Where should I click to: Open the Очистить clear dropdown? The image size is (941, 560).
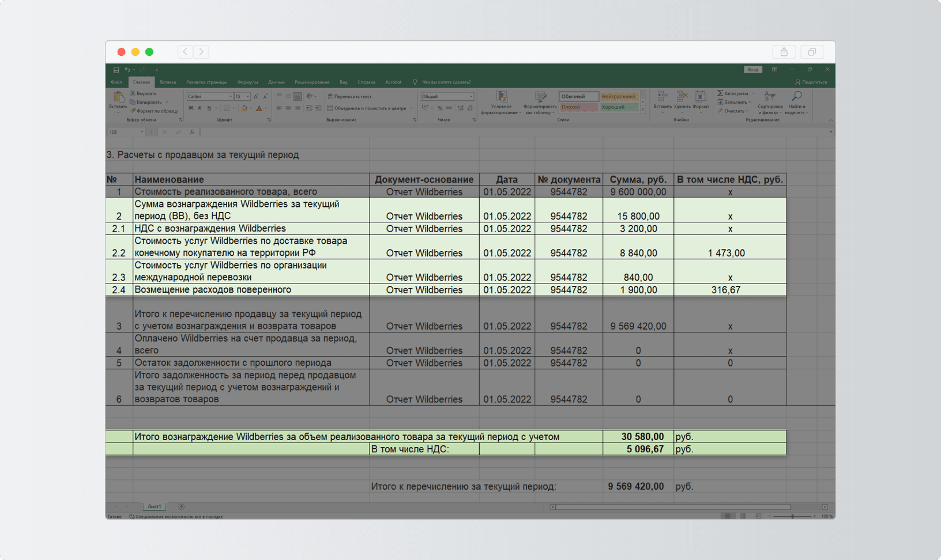[x=733, y=111]
